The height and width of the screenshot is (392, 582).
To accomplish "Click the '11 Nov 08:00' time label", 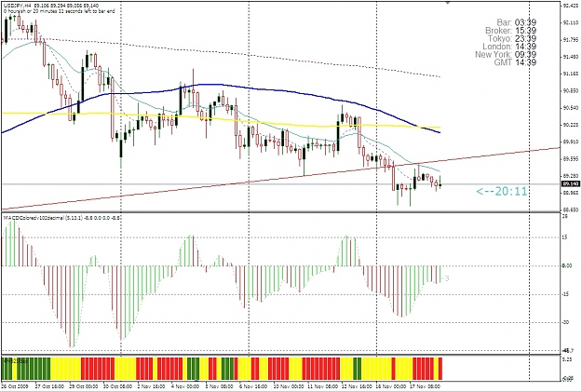I will pos(322,386).
